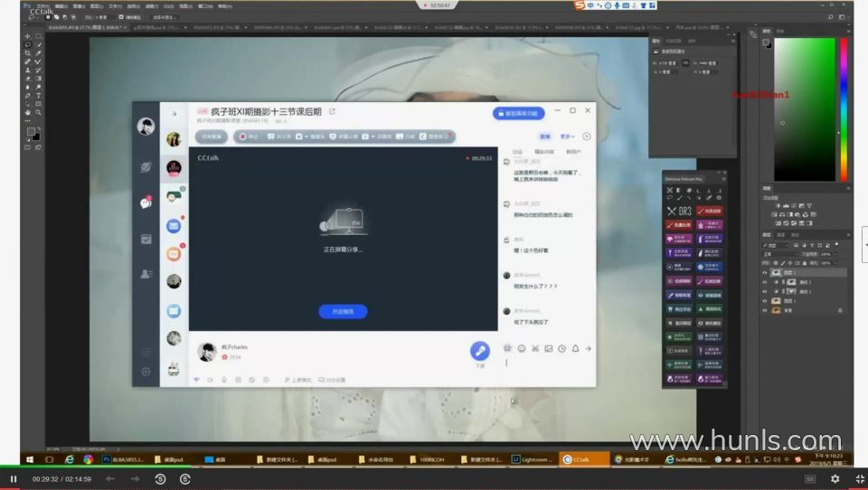Viewport: 868px width, 490px height.
Task: Select the Brush tool in Photoshop
Action: point(38,61)
